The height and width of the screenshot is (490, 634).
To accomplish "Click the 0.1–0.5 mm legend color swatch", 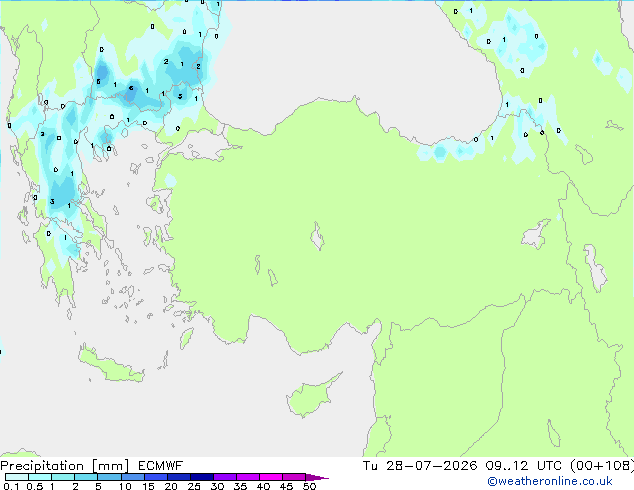I will [17, 477].
